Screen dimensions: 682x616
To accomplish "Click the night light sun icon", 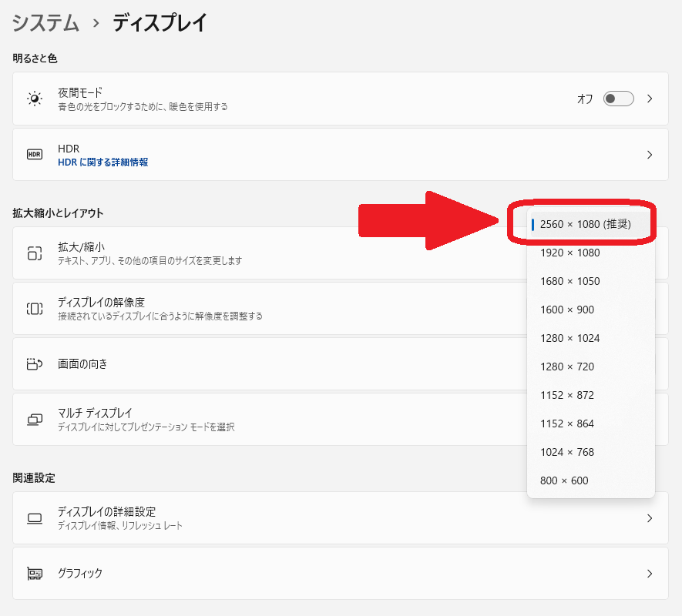I will coord(35,99).
